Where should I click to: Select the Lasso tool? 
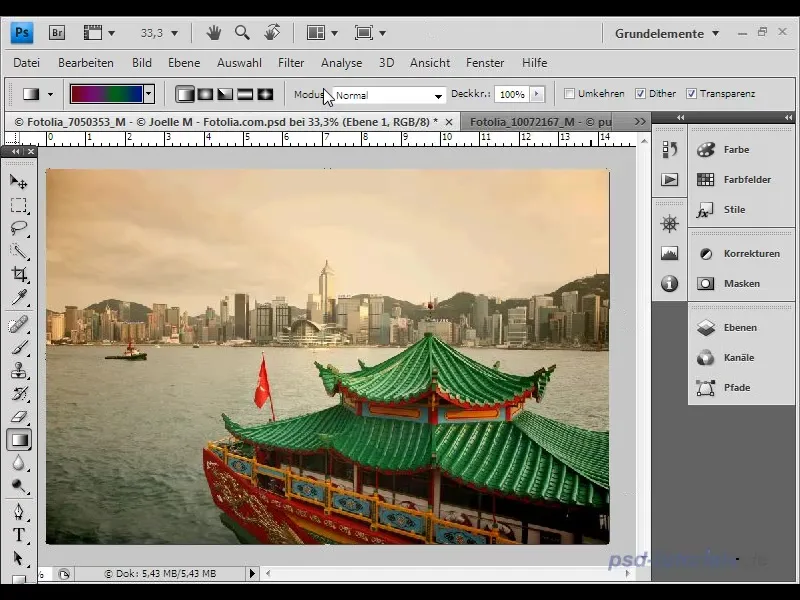point(19,228)
